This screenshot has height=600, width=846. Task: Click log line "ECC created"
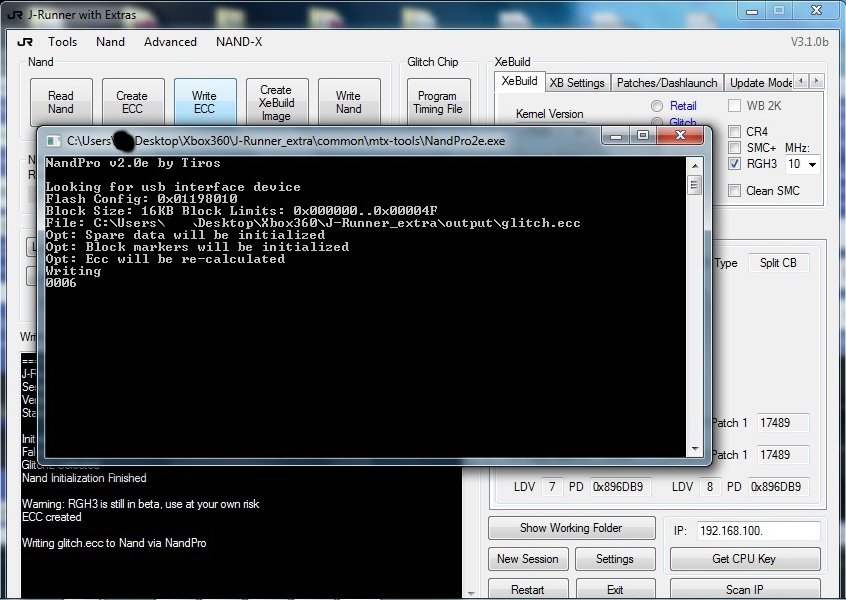52,517
